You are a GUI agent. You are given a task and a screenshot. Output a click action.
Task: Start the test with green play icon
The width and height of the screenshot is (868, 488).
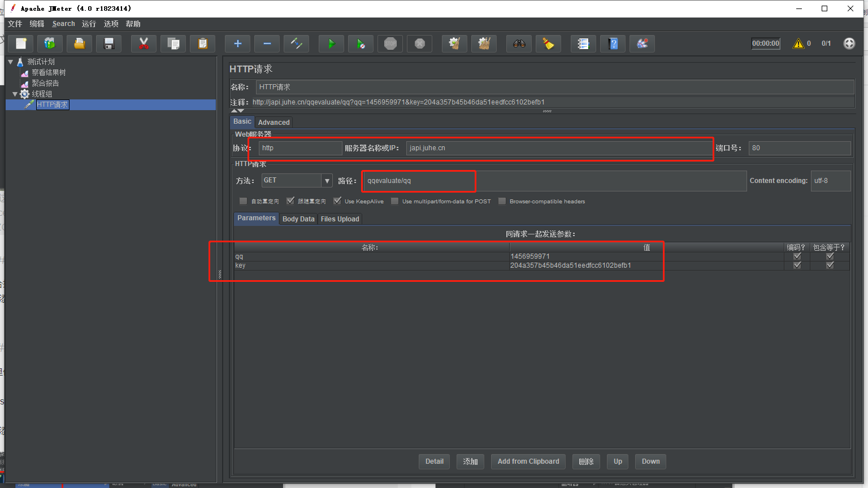(x=332, y=43)
